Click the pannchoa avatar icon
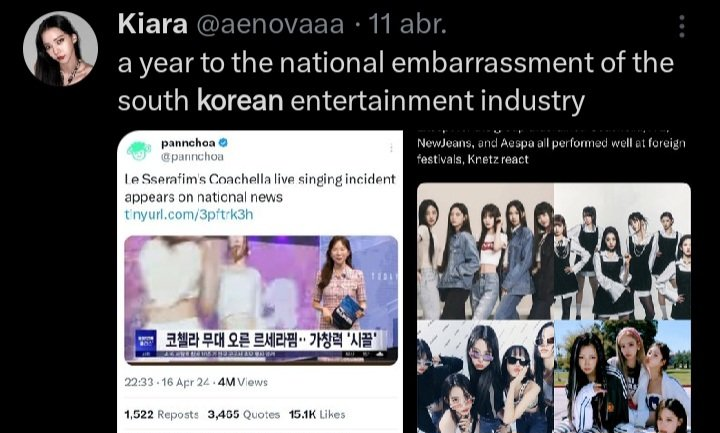Screen dimensions: 720x433 (x=139, y=150)
